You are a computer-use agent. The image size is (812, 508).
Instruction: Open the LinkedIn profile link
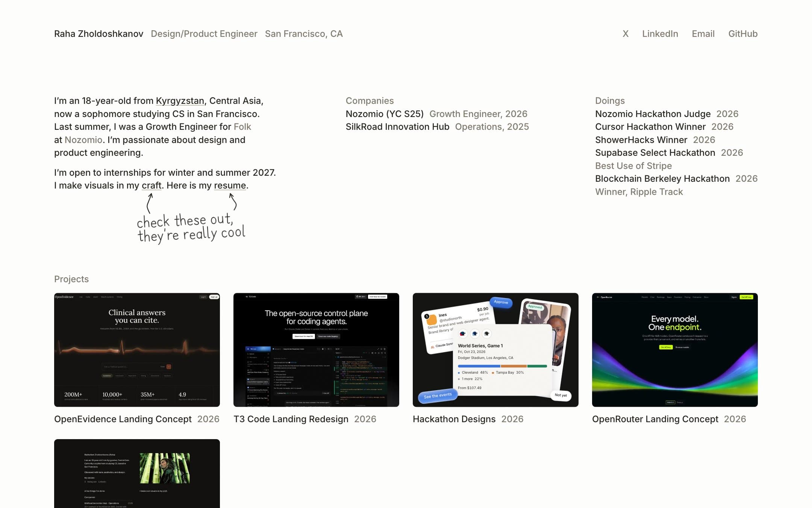[660, 34]
